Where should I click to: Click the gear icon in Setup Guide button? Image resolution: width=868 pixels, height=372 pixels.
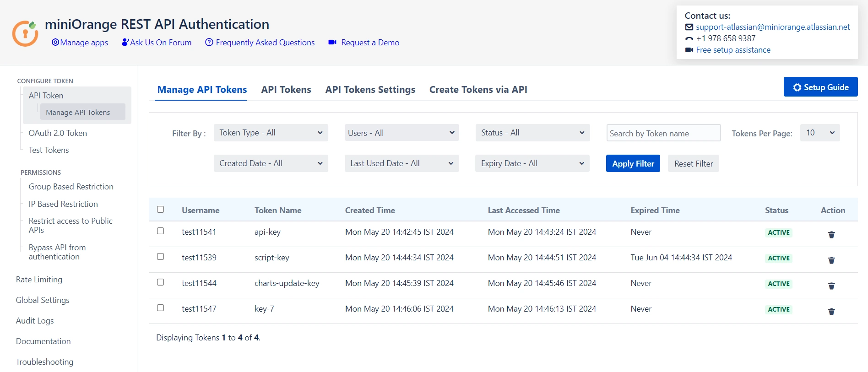tap(797, 87)
